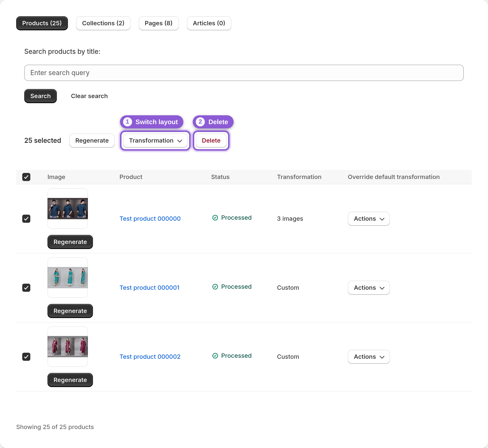Switch to the Collections (2) tab
Image resolution: width=488 pixels, height=448 pixels.
point(103,23)
